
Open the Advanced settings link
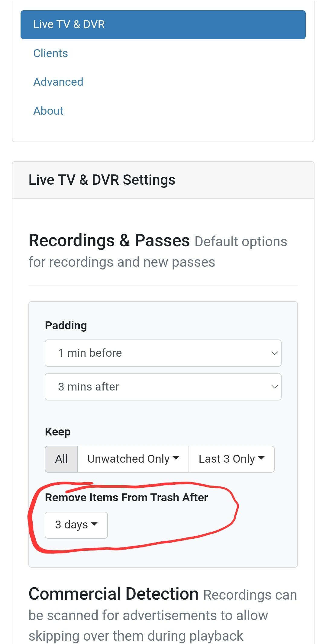tap(58, 82)
